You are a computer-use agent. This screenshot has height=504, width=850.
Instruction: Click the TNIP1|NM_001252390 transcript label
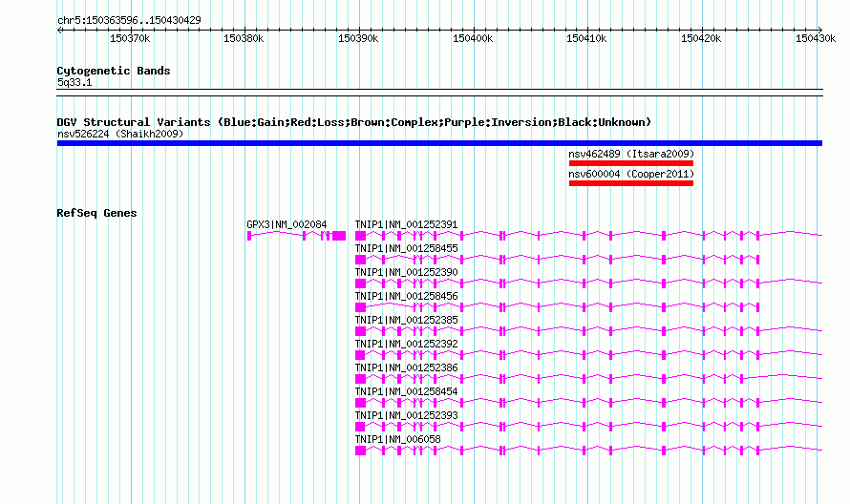pyautogui.click(x=407, y=272)
